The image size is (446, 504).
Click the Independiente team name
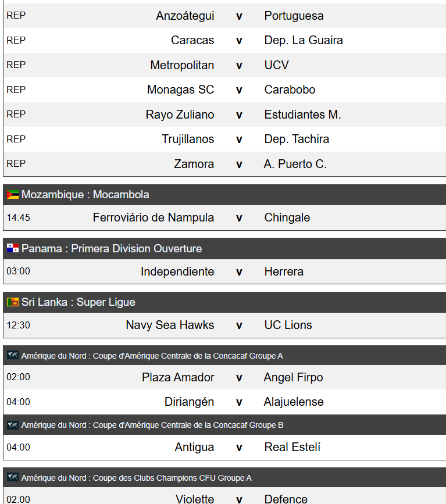coord(177,271)
